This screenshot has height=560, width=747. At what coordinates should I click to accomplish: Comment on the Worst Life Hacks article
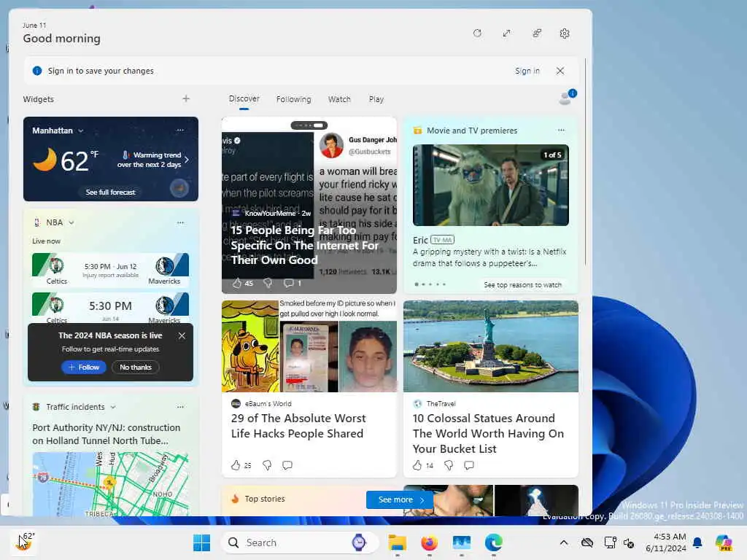point(287,465)
